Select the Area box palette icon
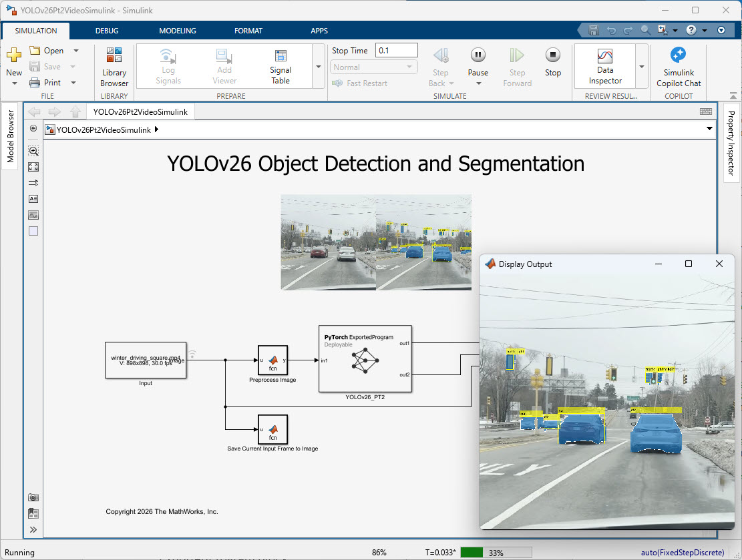742x560 pixels. (33, 232)
